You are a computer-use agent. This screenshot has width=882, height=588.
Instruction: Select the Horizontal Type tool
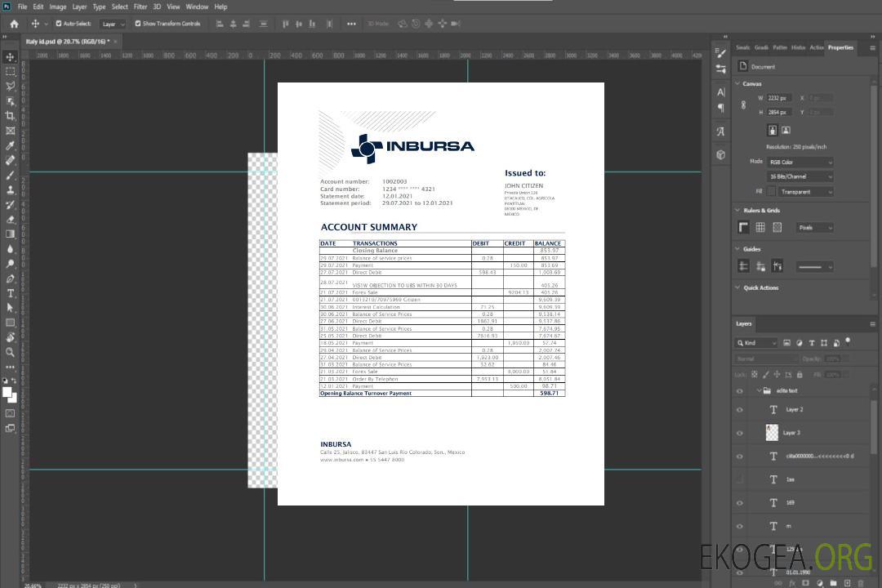click(x=10, y=293)
